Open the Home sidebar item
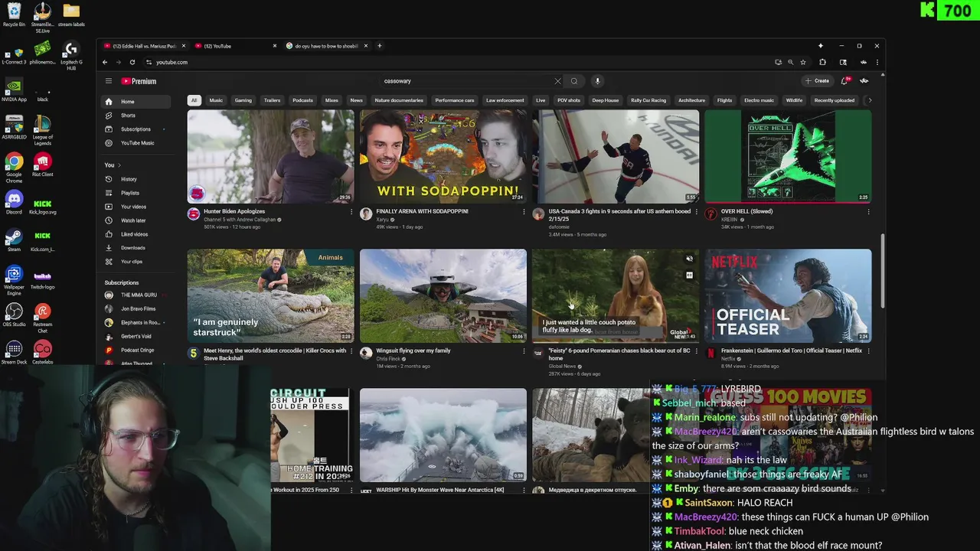 click(135, 102)
